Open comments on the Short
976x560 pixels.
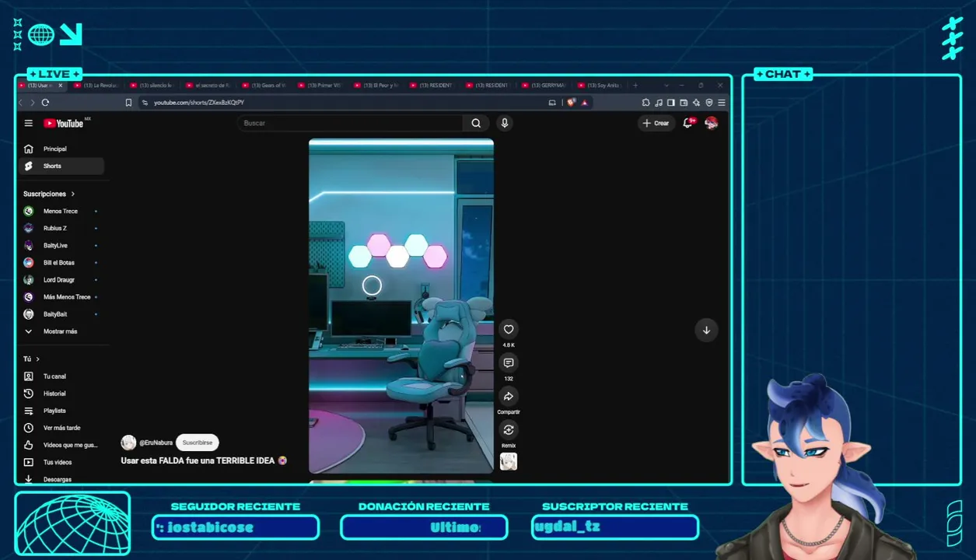(x=509, y=362)
